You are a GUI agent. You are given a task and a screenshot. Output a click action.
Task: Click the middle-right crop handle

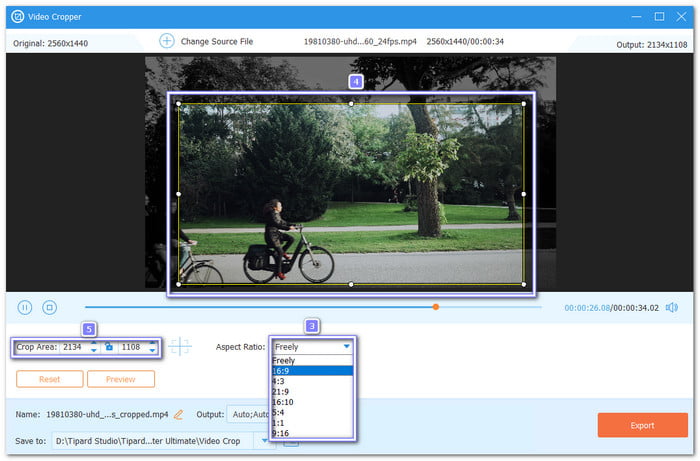(x=524, y=194)
